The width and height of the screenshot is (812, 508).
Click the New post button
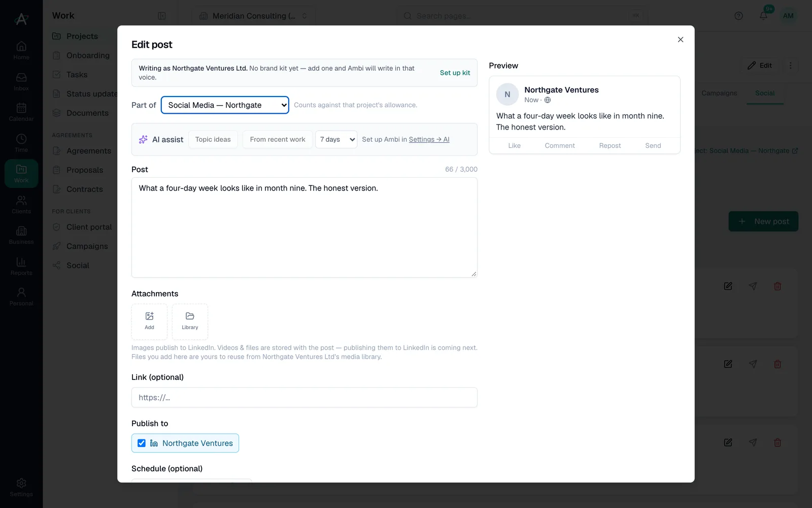click(763, 221)
